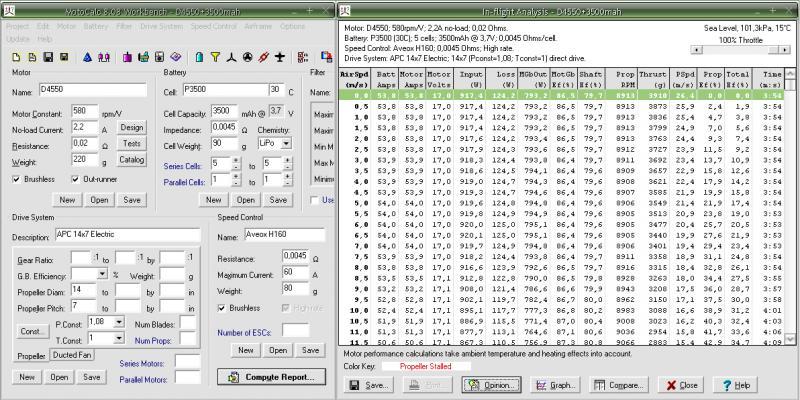Click the Compute Report button

pyautogui.click(x=272, y=377)
